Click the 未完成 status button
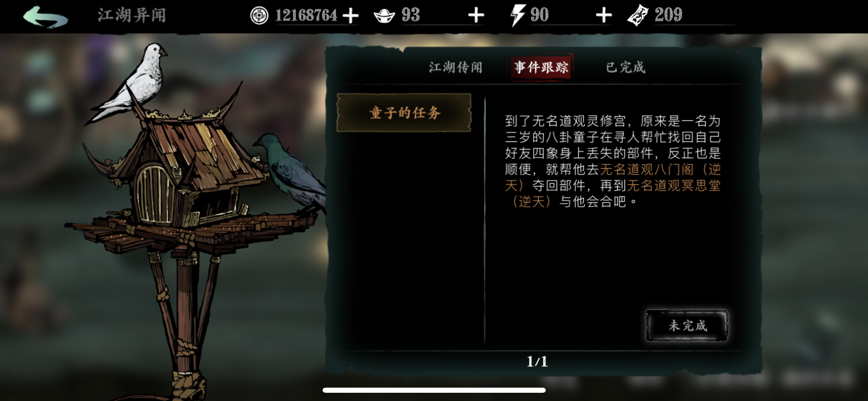The width and height of the screenshot is (868, 401). 687,325
